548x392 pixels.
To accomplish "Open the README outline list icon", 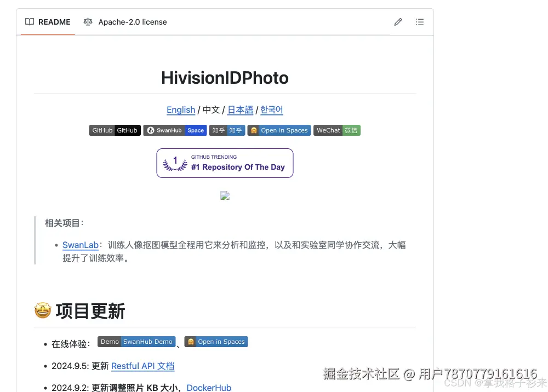I will coord(419,22).
